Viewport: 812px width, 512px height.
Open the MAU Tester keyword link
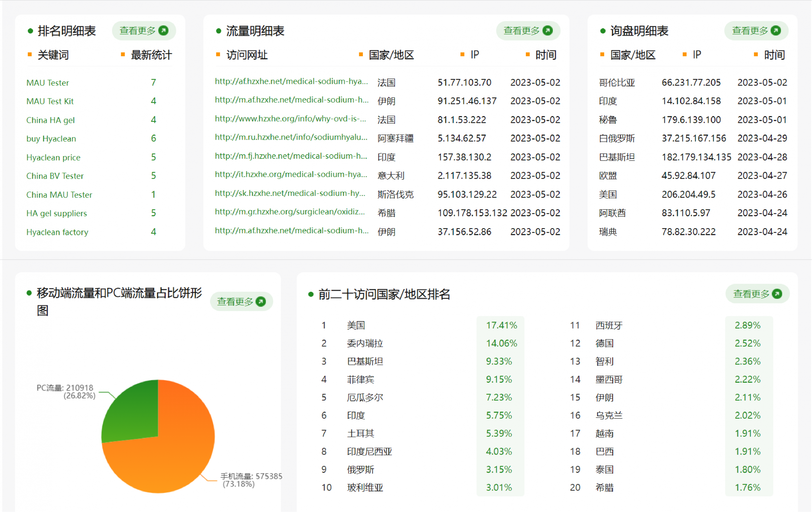(47, 83)
